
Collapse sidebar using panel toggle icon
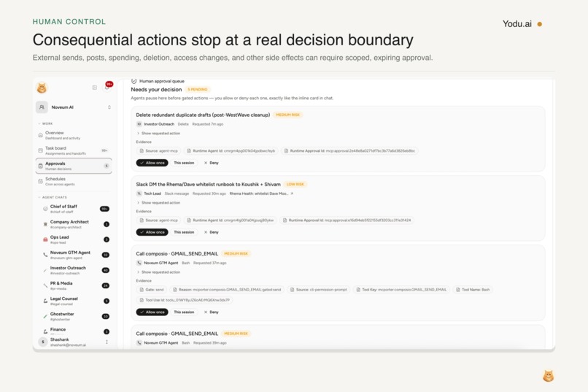click(95, 88)
